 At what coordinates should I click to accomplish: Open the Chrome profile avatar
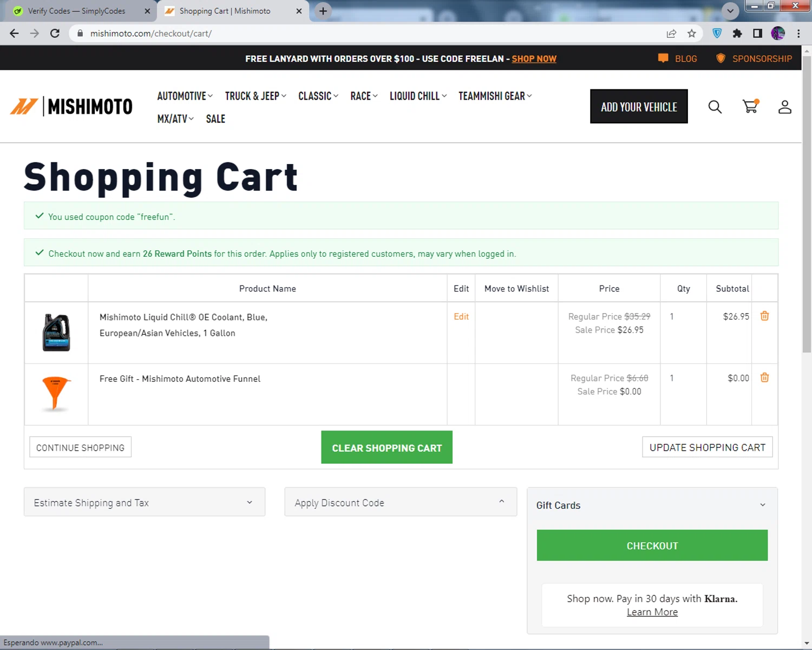tap(778, 34)
